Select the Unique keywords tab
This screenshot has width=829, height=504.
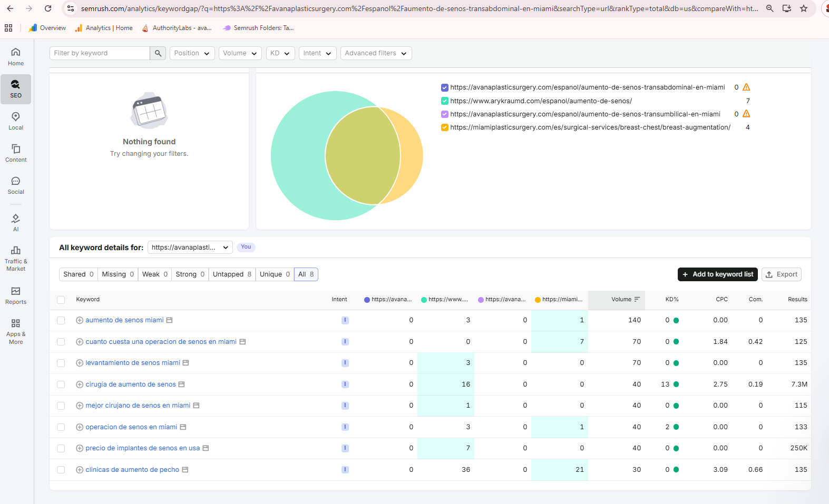tap(275, 274)
